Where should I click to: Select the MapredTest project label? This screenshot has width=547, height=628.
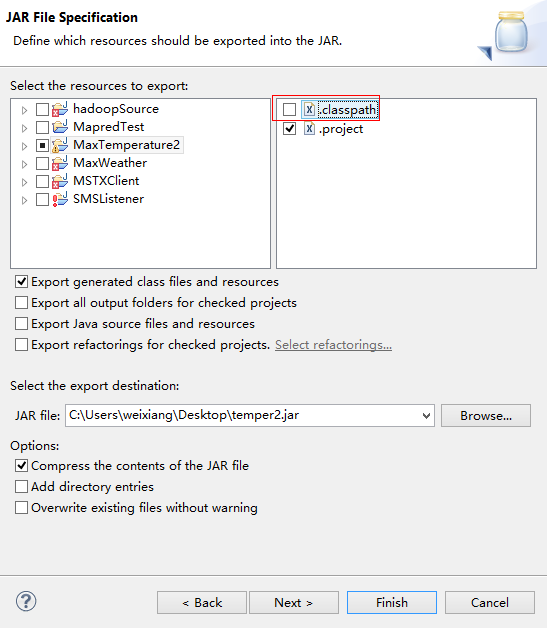[109, 127]
